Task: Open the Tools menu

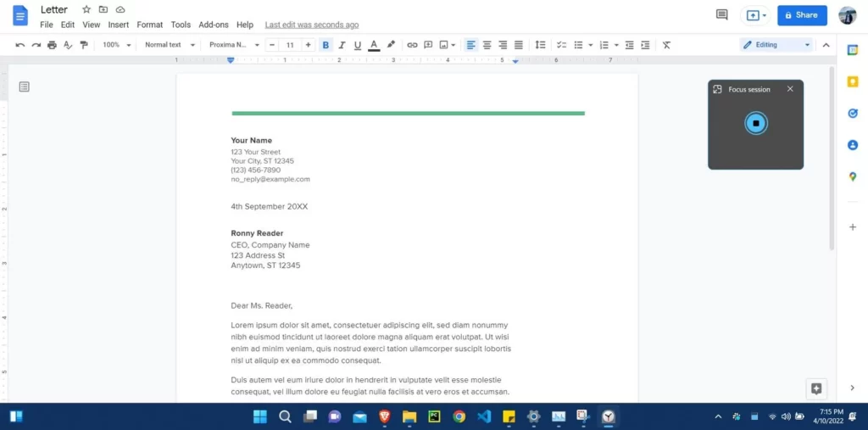Action: point(181,25)
